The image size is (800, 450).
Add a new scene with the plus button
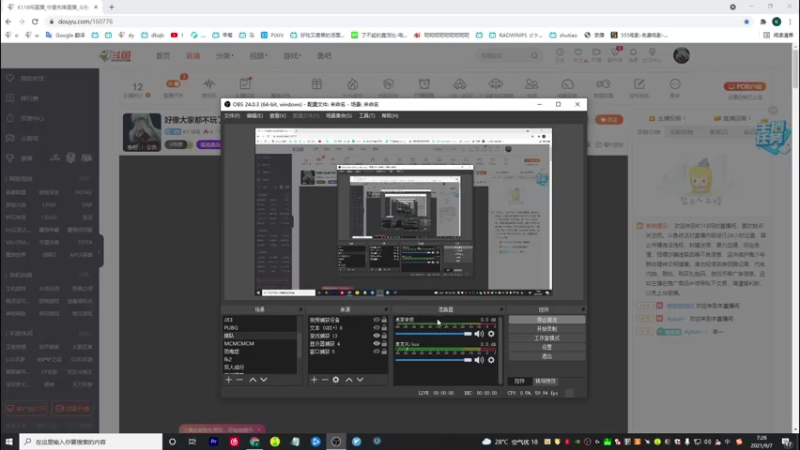(229, 380)
